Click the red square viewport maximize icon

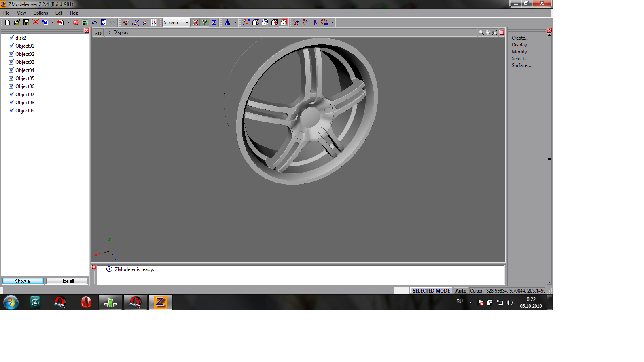click(502, 32)
